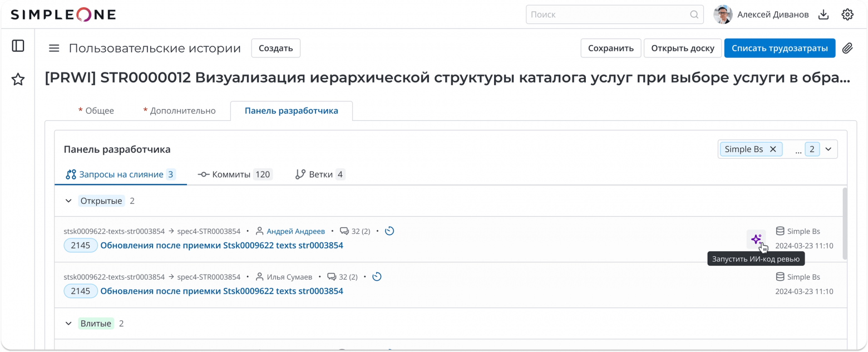This screenshot has height=352, width=868.
Task: Remove the Simple Bs filter chip
Action: click(773, 149)
